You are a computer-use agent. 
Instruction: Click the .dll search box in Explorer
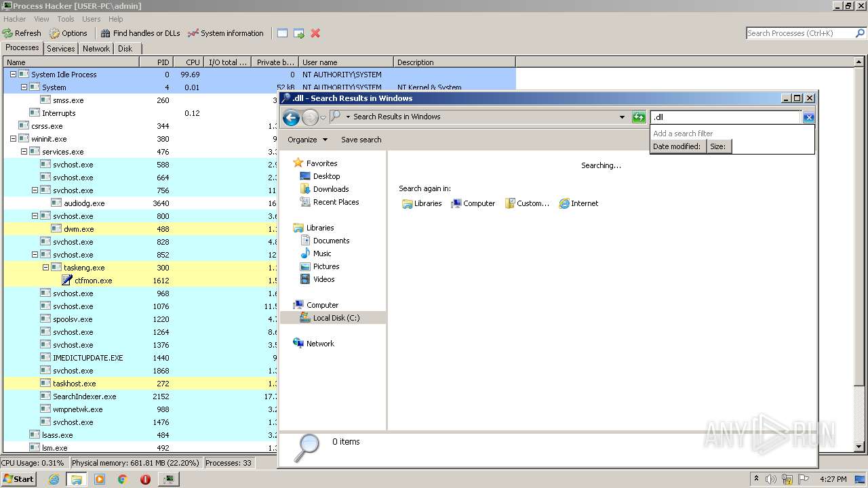click(726, 117)
